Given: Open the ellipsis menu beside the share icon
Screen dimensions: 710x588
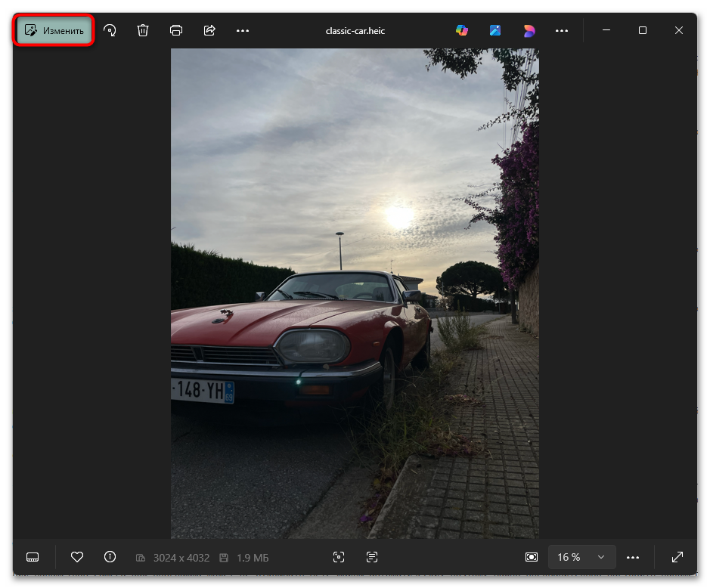Looking at the screenshot, I should click(243, 30).
